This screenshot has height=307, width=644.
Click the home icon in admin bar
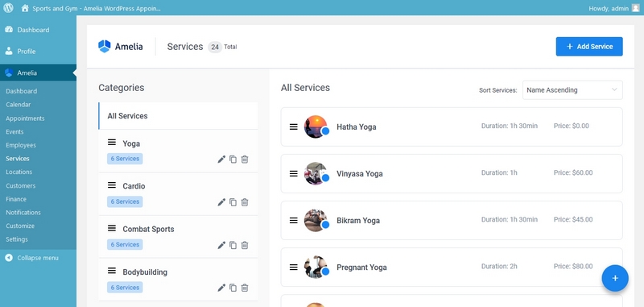coord(25,8)
